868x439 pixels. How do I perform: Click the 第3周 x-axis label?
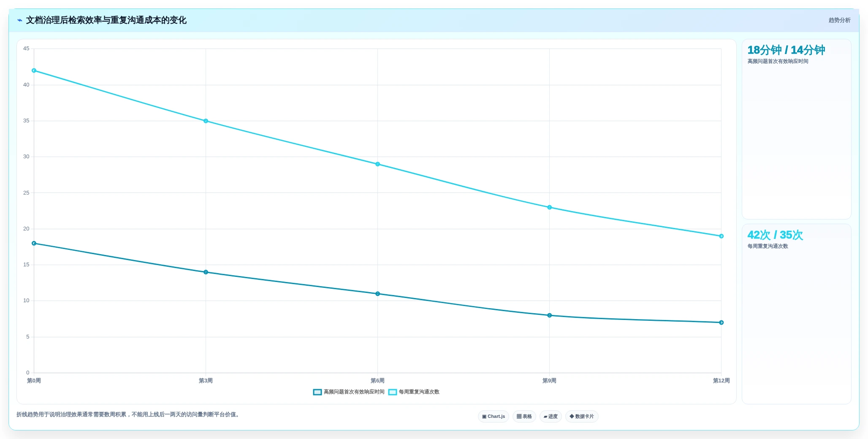[x=206, y=381]
